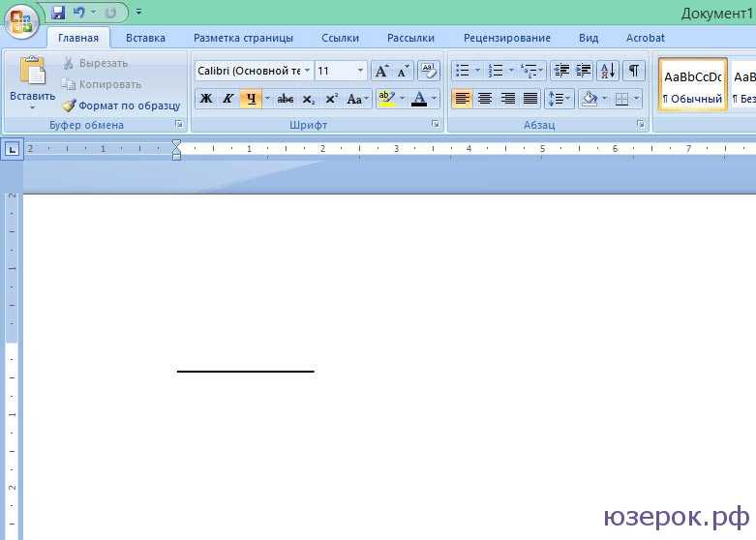Justify the text
The width and height of the screenshot is (756, 540).
tap(530, 99)
